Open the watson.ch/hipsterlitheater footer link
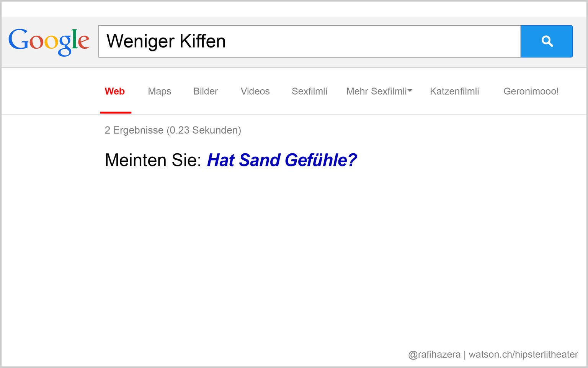 click(523, 355)
